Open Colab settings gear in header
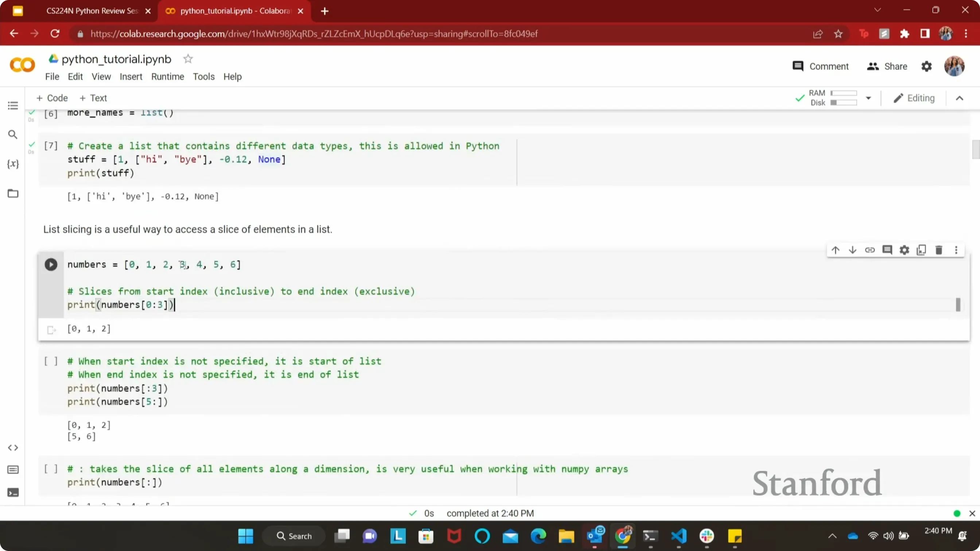980x551 pixels. (x=926, y=66)
